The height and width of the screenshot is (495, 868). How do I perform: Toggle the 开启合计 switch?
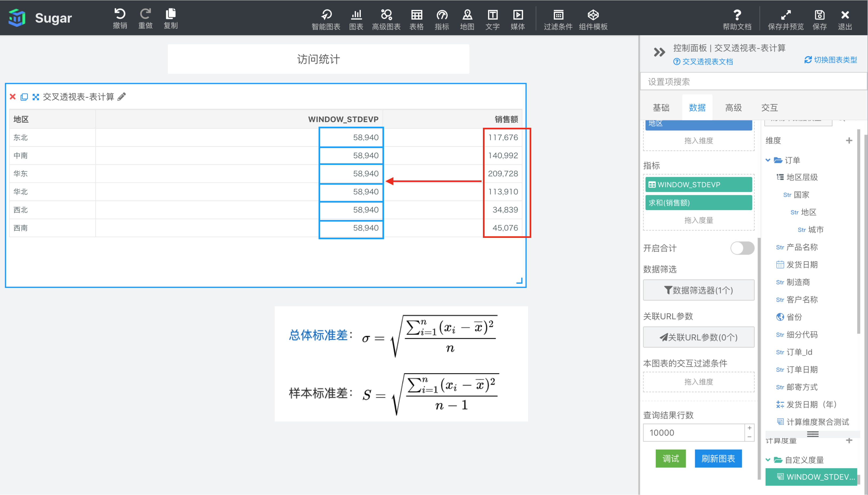pos(742,248)
